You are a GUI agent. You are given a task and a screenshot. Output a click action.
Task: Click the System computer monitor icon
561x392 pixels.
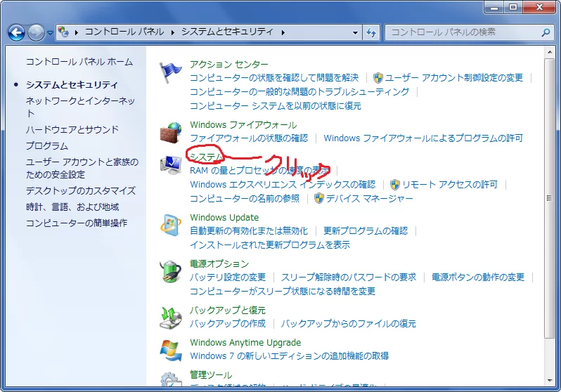pos(171,165)
